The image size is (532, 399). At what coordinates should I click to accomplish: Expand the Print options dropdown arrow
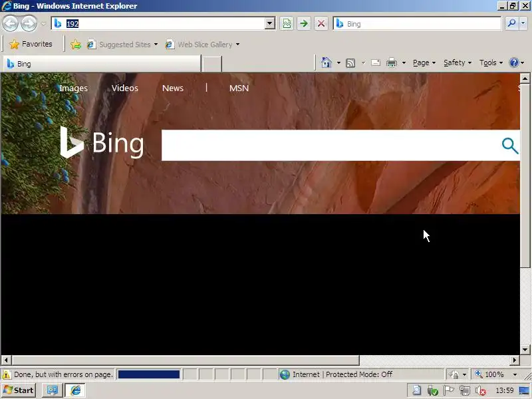pos(404,63)
